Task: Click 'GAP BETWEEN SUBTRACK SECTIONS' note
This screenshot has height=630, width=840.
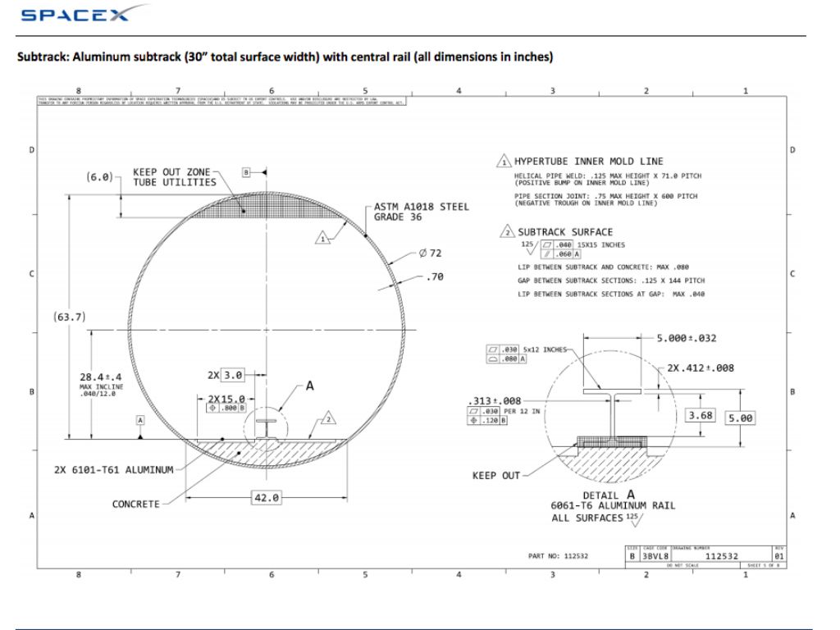Action: (x=611, y=281)
